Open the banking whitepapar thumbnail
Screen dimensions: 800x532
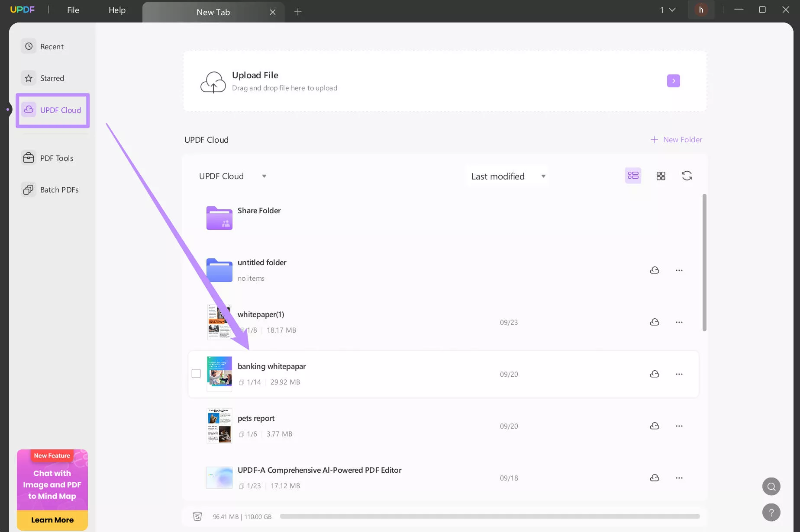click(219, 374)
